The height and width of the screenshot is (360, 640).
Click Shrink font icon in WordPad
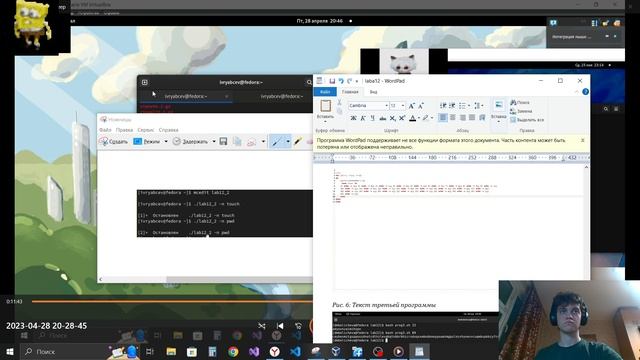[x=421, y=106]
